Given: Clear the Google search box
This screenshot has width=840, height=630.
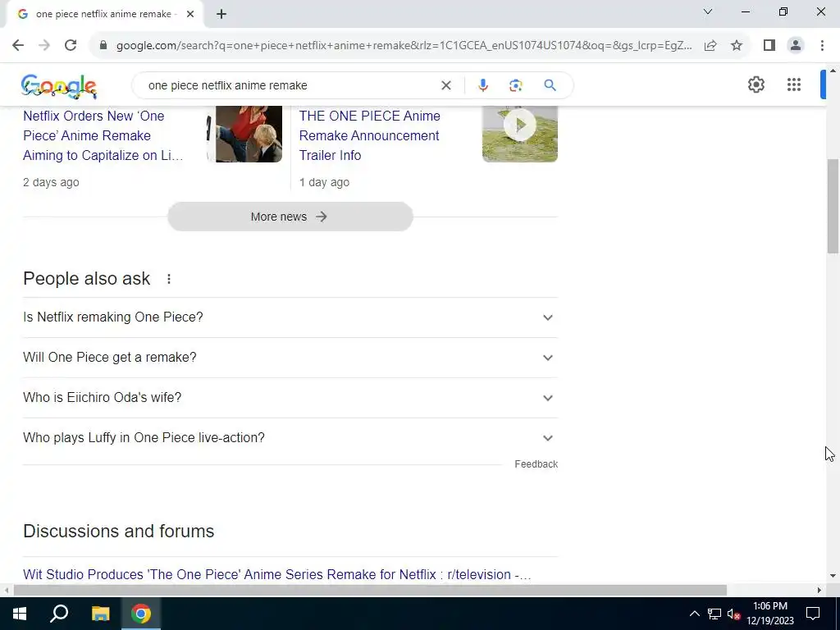Looking at the screenshot, I should pos(445,85).
